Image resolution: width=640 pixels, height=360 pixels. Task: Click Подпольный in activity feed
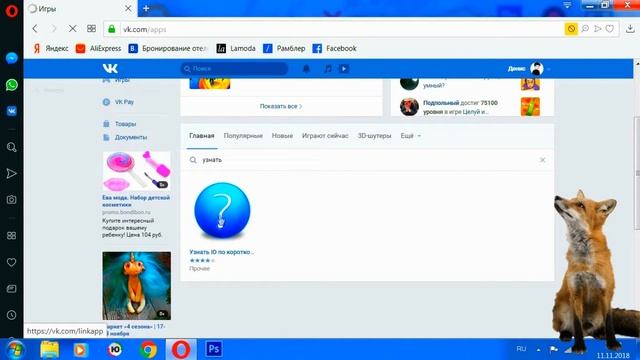coord(441,103)
